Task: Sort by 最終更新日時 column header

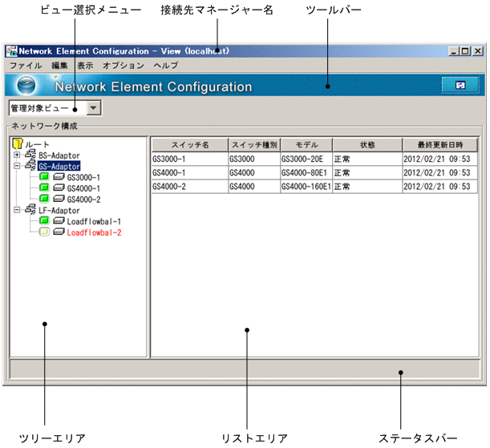Action: [439, 145]
